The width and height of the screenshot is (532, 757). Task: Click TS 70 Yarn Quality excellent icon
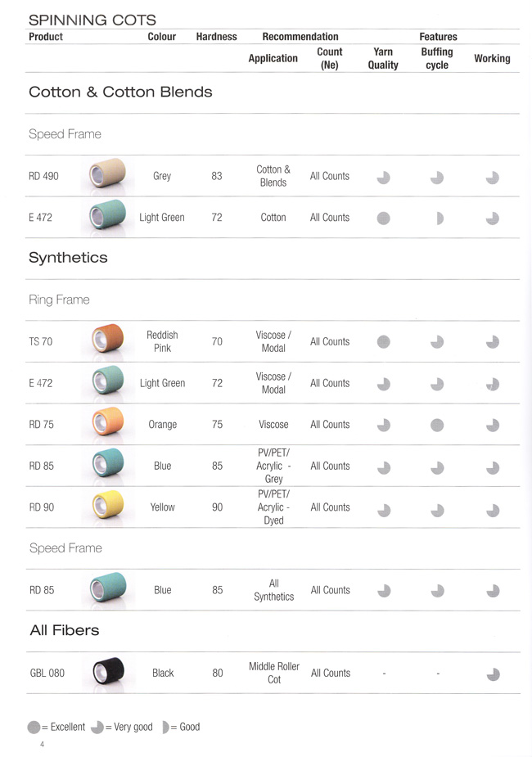click(383, 342)
